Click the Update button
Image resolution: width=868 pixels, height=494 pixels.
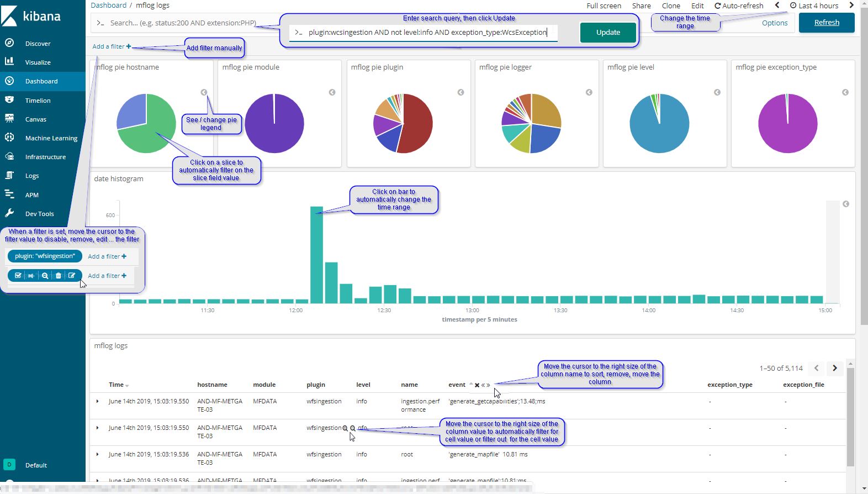pos(608,33)
